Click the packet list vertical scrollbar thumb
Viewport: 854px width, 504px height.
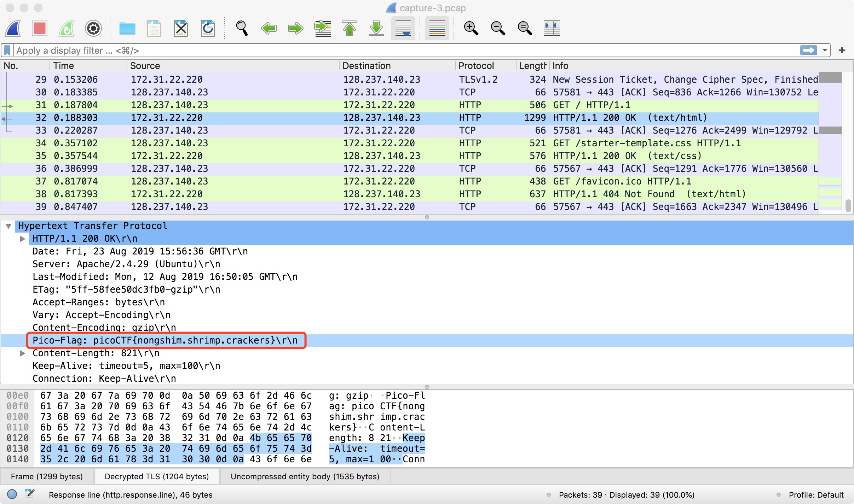coord(848,206)
